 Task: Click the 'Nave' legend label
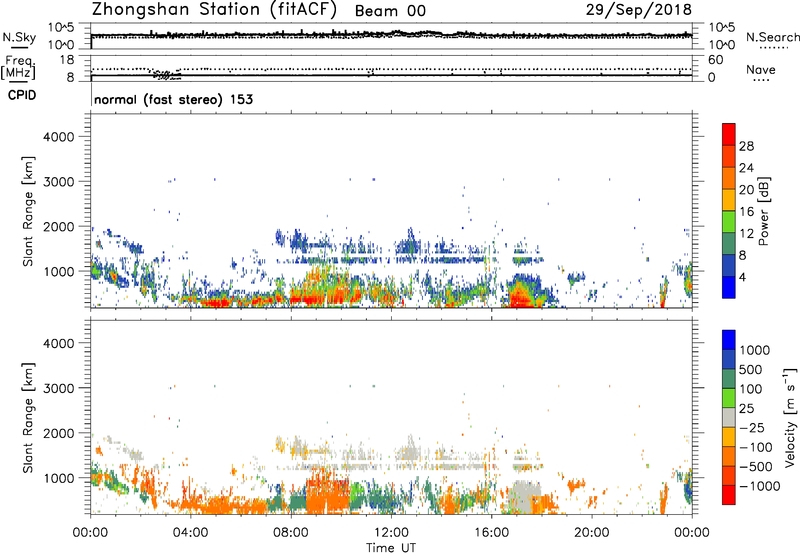pos(761,70)
